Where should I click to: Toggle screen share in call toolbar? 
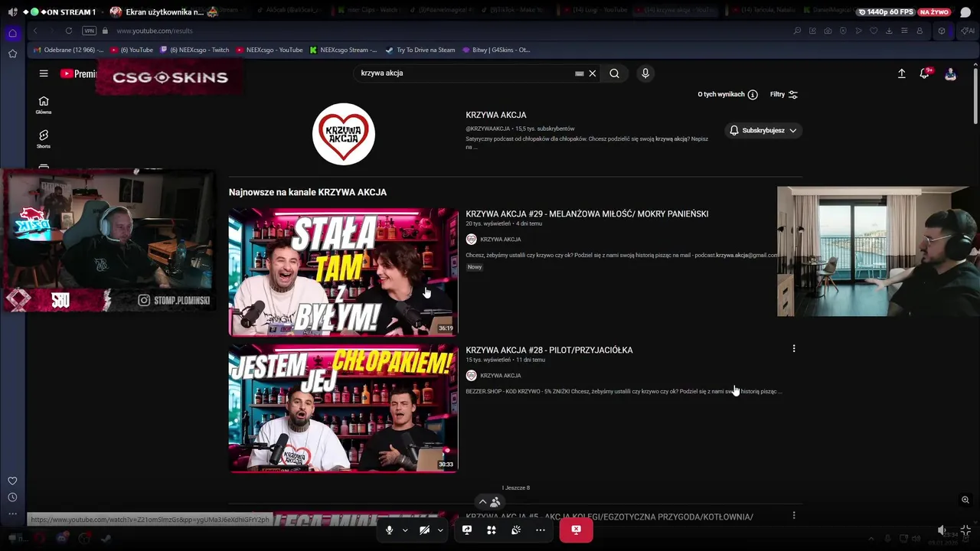click(467, 530)
